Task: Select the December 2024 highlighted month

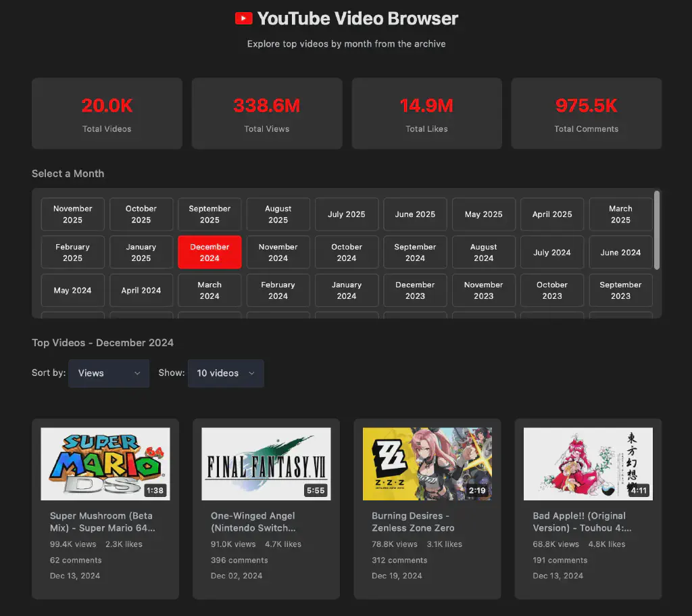Action: tap(209, 252)
